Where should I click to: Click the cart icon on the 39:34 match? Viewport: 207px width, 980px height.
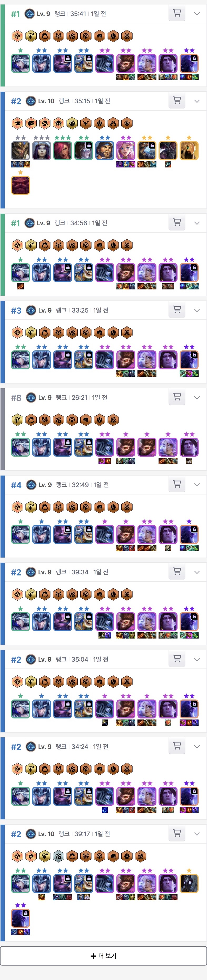click(x=177, y=571)
